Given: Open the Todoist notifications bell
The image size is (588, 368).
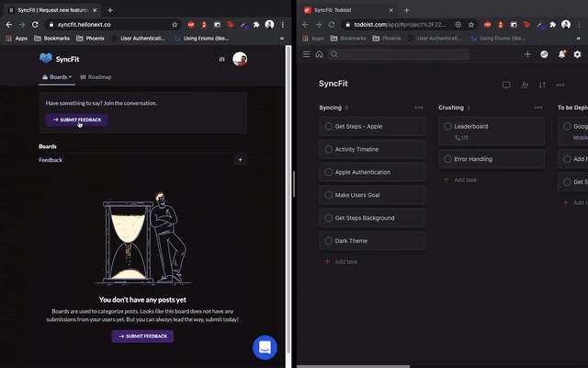Looking at the screenshot, I should (x=561, y=54).
